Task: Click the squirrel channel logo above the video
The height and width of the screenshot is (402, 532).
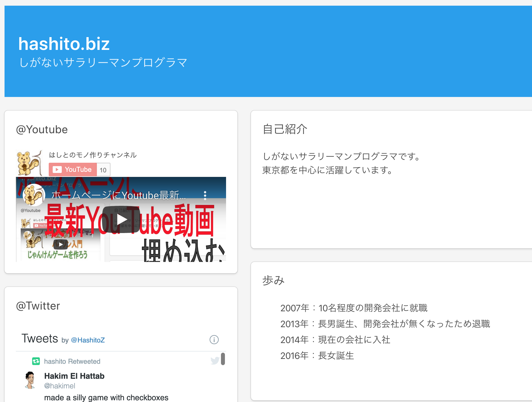Action: click(x=29, y=163)
